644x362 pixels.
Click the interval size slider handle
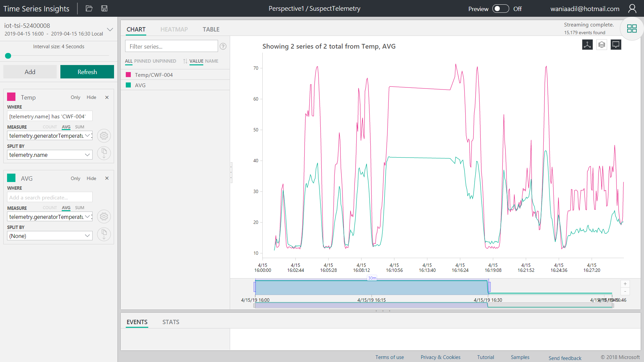point(8,56)
